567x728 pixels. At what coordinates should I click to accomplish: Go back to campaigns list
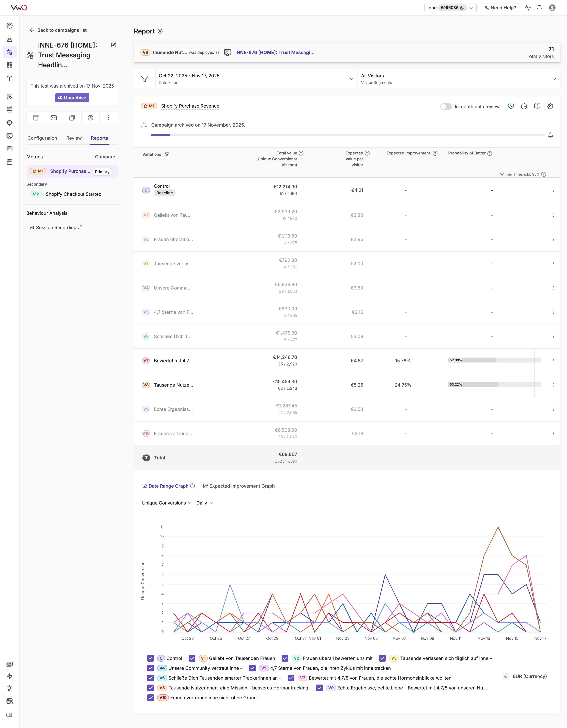[58, 30]
